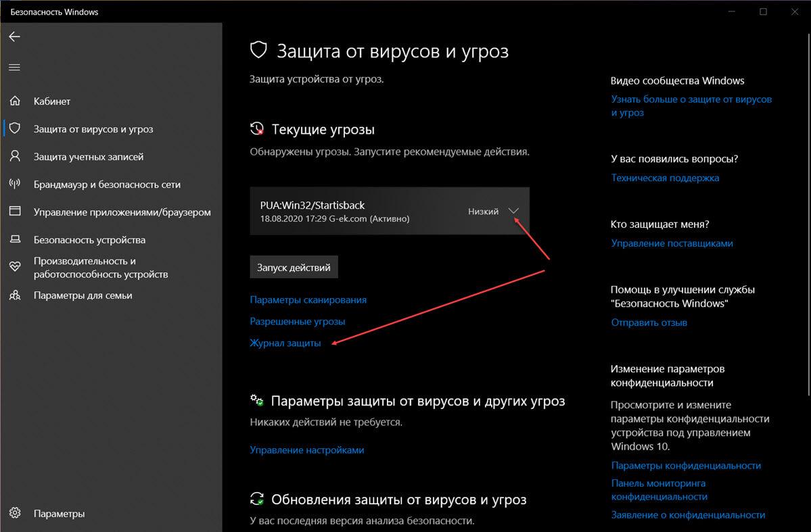
Task: Click the gears icon for protection settings
Action: coord(256,400)
